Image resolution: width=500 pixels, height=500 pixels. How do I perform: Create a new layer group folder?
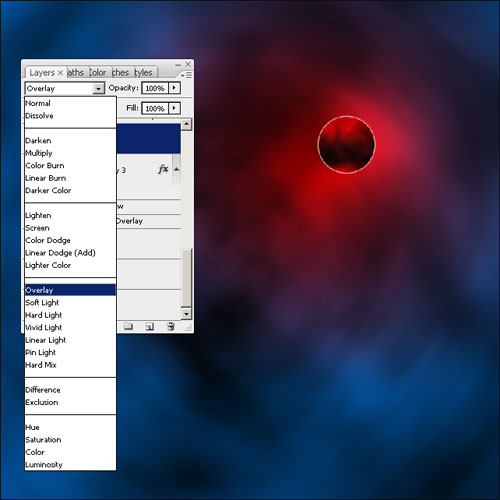(x=128, y=326)
